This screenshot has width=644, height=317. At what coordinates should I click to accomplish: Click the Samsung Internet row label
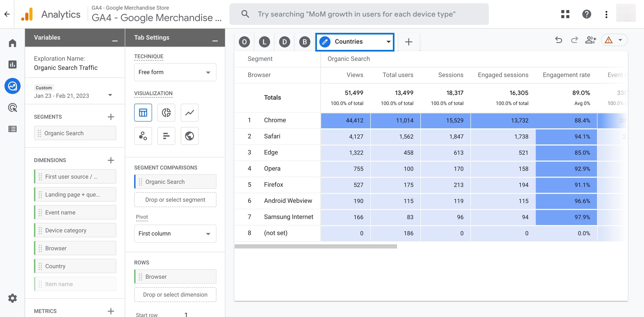tap(288, 217)
